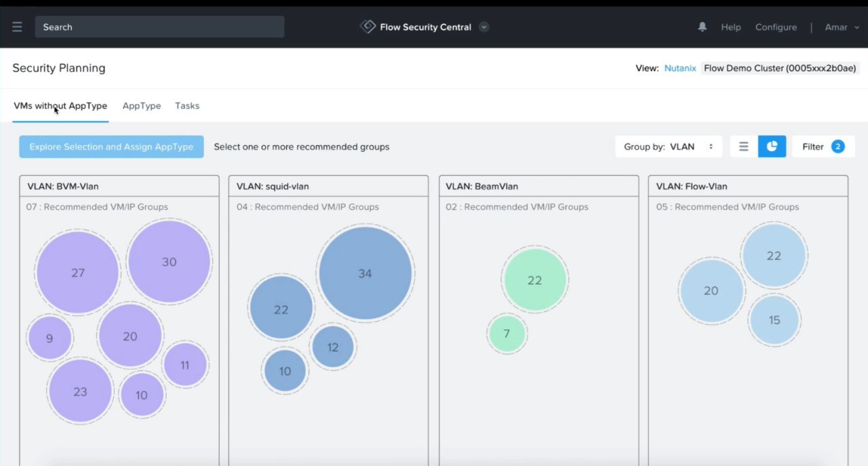Select the Flow Demo Cluster view
Screen dimensions: 868x466
coord(780,68)
